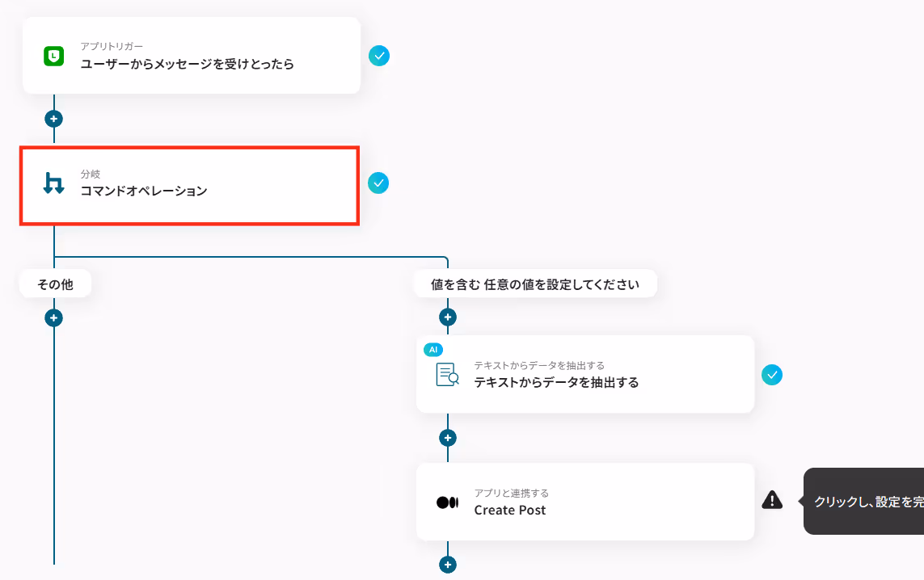Open the app trigger card about receiving a user message
Screen dimensions: 924x580
192,56
